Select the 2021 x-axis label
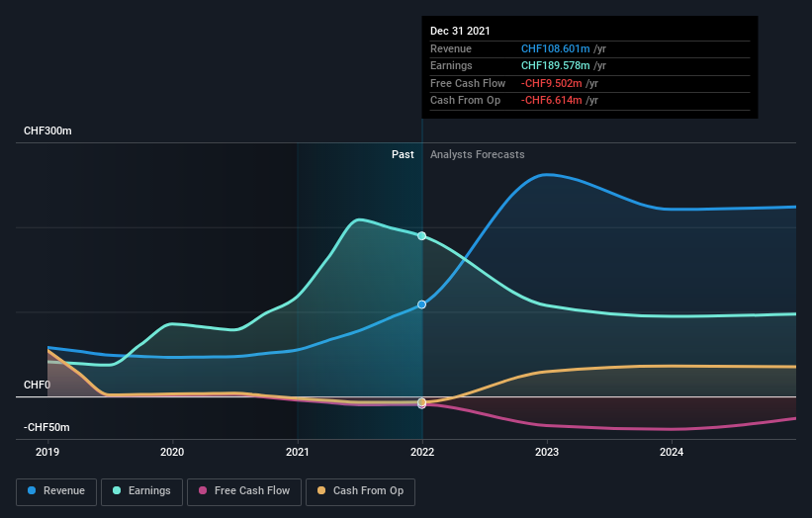Screen dimensions: 812x518 click(298, 453)
